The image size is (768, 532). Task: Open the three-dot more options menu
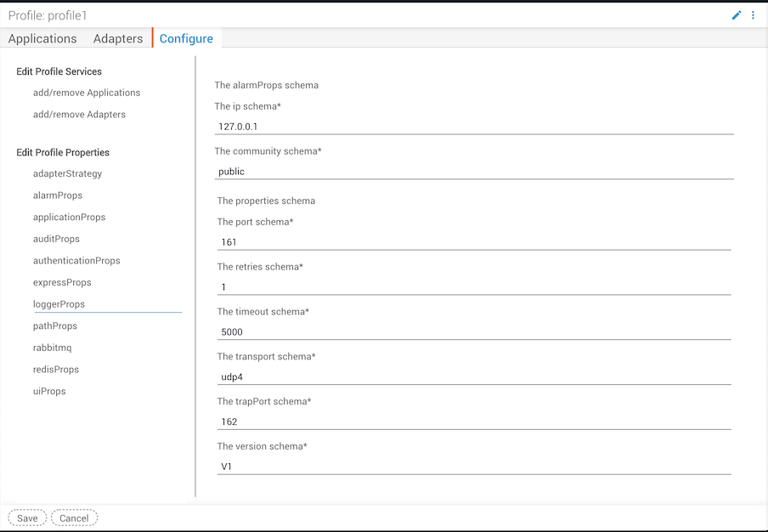coord(753,15)
